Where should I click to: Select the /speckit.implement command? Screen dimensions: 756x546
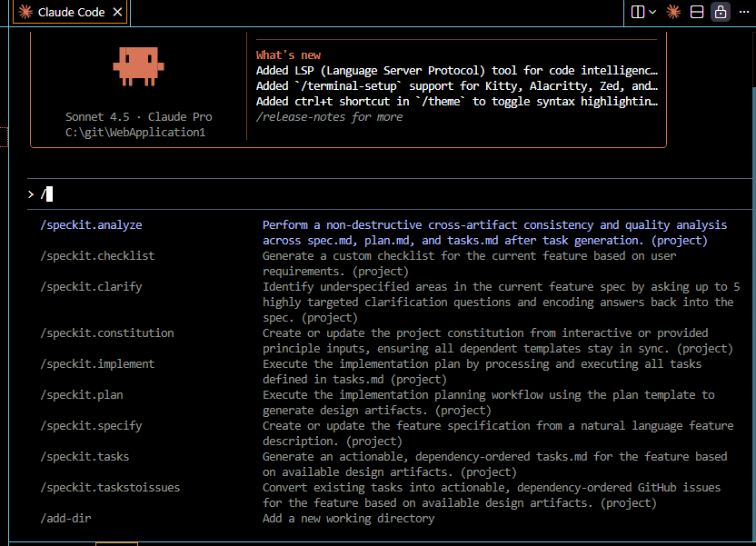(x=97, y=363)
